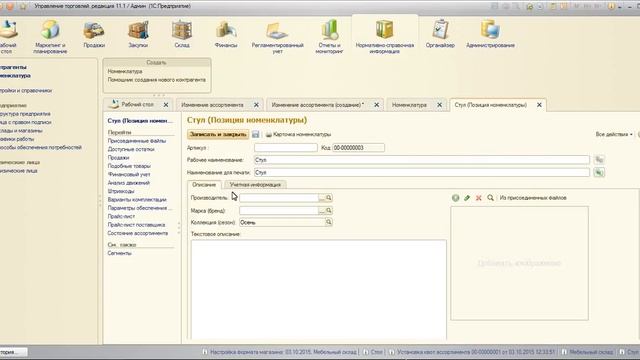
Task: Go to Варианты комплектации
Action: (137, 200)
